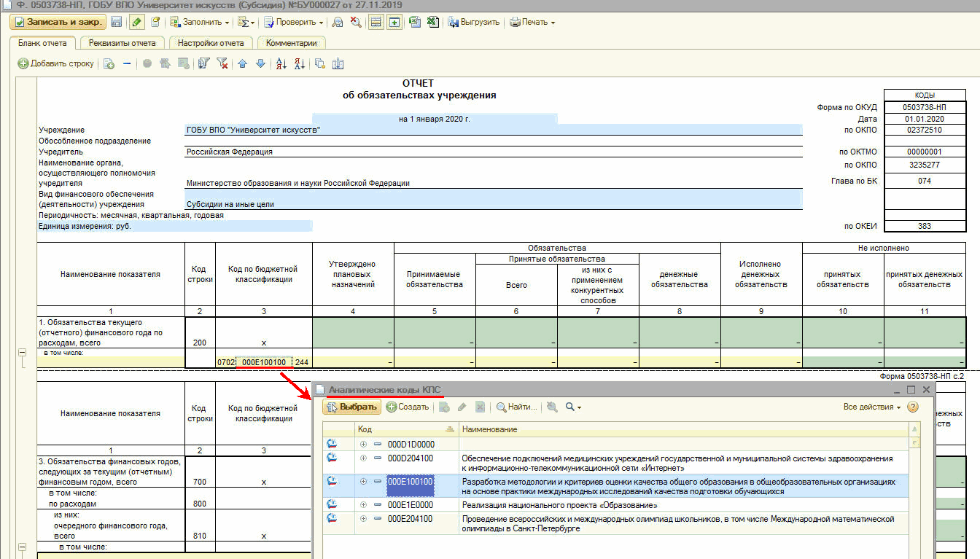Click the flag icon of row 000D1D0000
This screenshot has width=980, height=559.
pyautogui.click(x=332, y=444)
